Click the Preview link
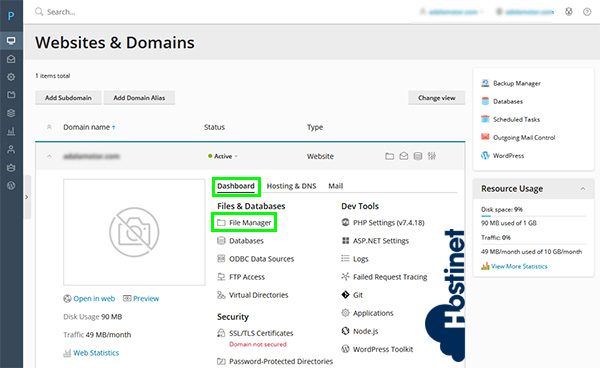600x368 pixels. pos(141,298)
